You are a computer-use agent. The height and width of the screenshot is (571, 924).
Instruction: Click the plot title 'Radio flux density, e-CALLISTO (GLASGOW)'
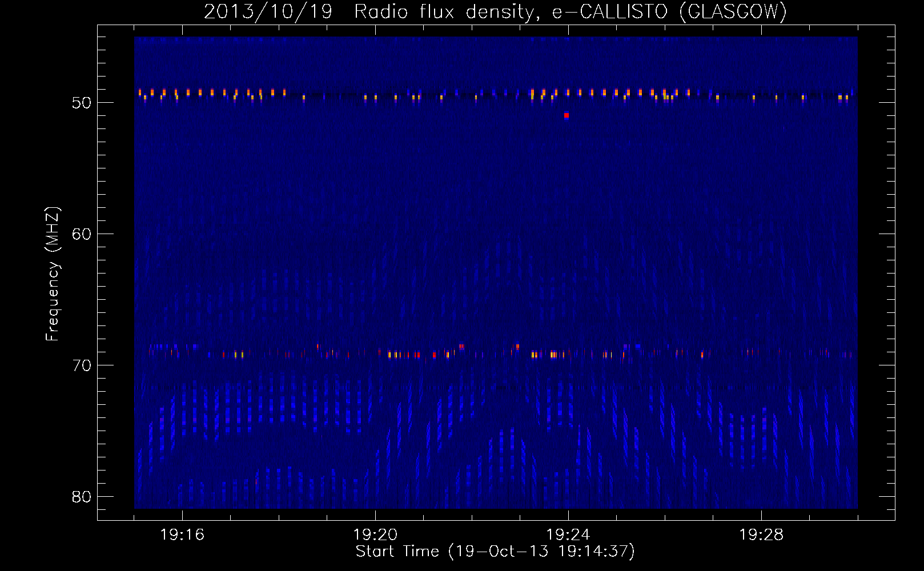(571, 11)
